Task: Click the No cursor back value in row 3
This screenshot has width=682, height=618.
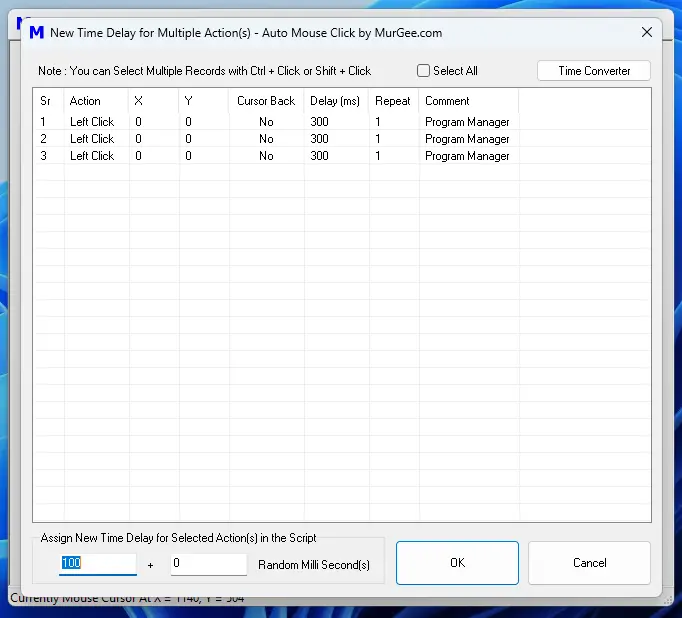Action: (x=266, y=156)
